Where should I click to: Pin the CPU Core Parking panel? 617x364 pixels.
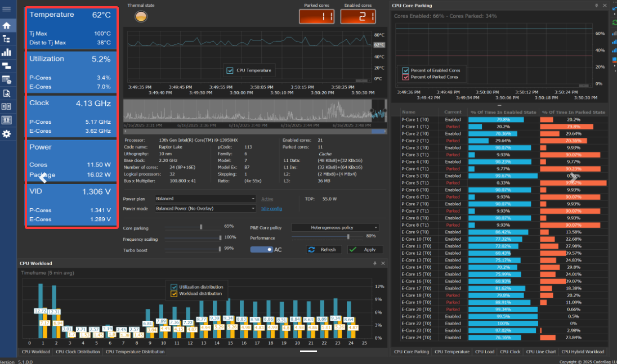(x=597, y=5)
